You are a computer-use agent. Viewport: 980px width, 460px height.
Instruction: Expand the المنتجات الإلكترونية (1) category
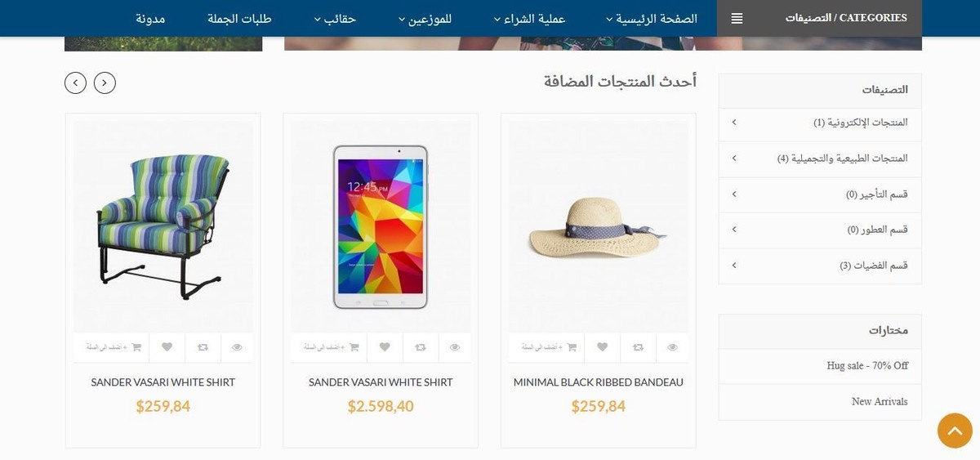tap(820, 123)
